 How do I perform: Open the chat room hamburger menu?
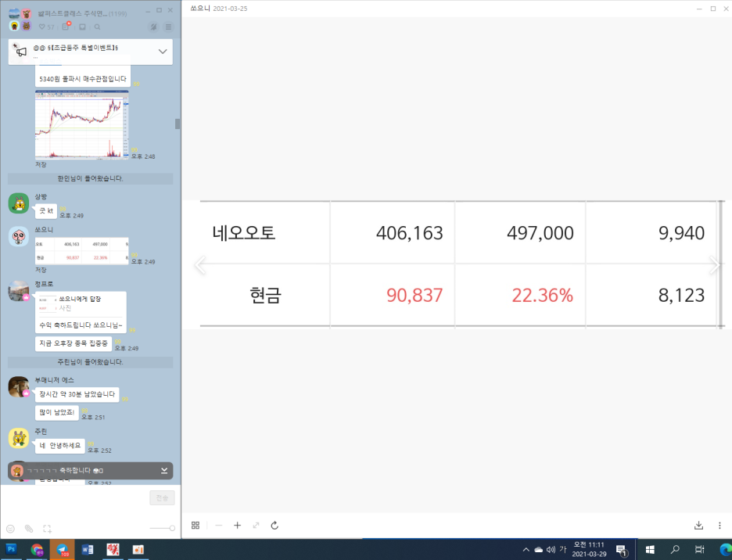coord(168,27)
